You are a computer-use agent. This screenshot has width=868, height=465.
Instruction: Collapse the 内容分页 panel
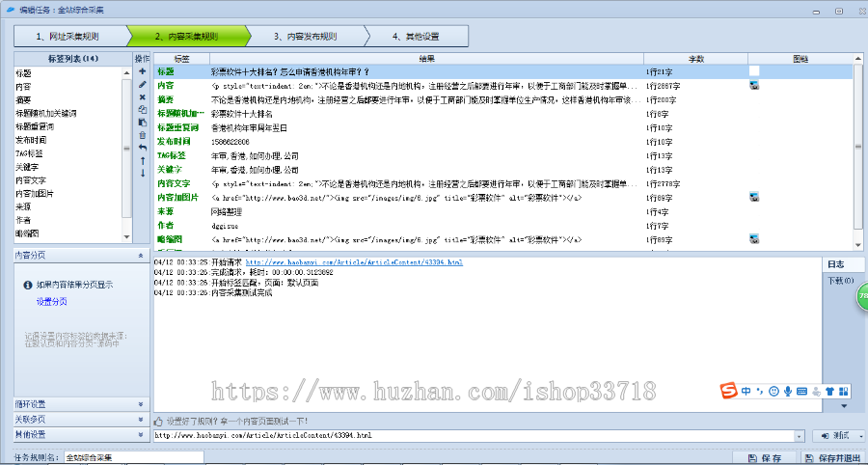[x=141, y=256]
